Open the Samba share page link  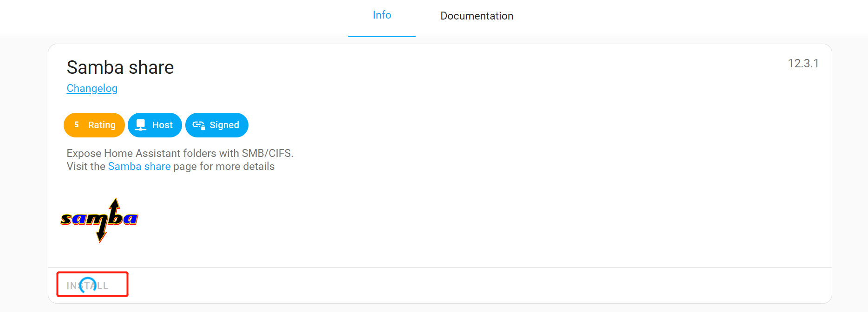coord(139,166)
